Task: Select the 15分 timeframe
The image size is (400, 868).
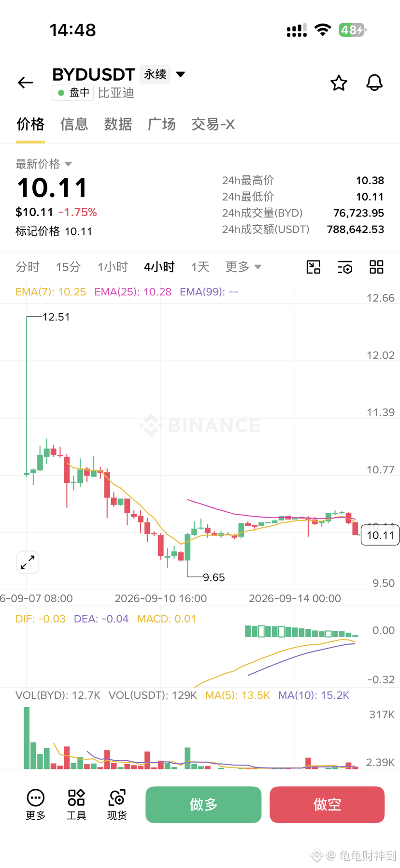Action: point(68,267)
